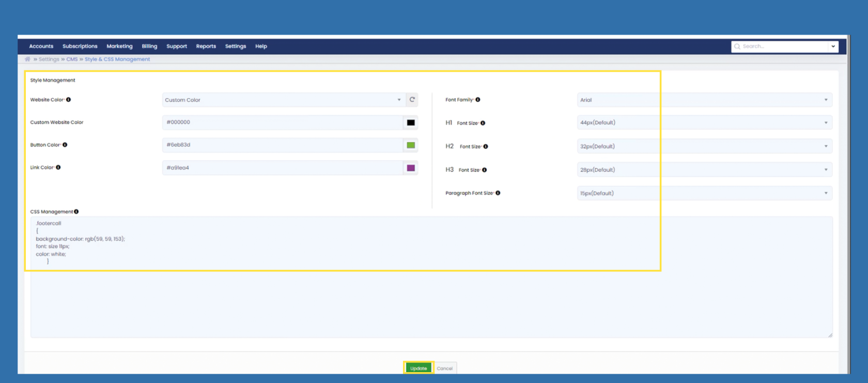Screen dimensions: 868x383
Task: Click info icon next to Website Color
Action: pos(68,100)
